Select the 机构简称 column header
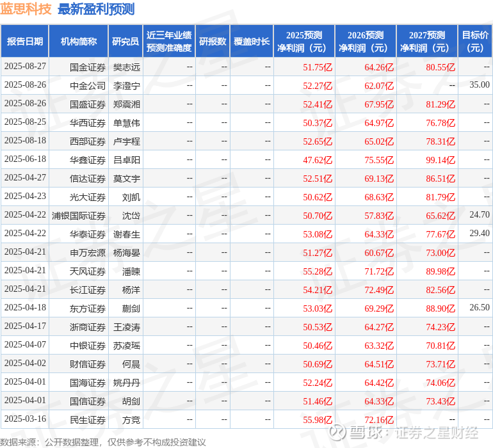This screenshot has width=493, height=448. point(79,41)
